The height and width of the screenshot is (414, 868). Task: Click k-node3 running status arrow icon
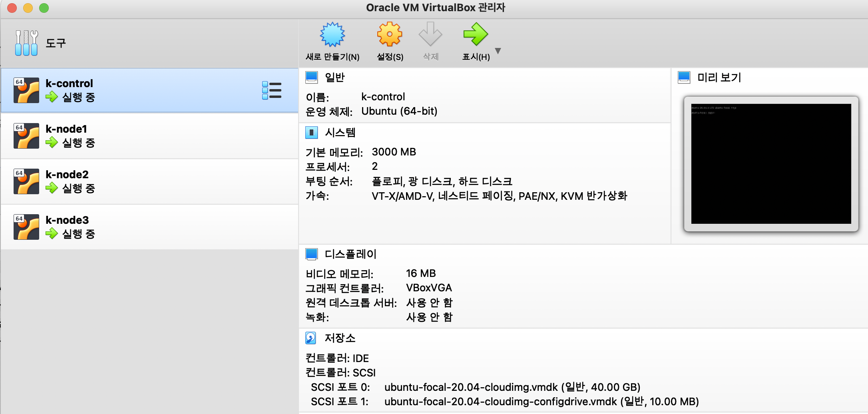pos(52,233)
